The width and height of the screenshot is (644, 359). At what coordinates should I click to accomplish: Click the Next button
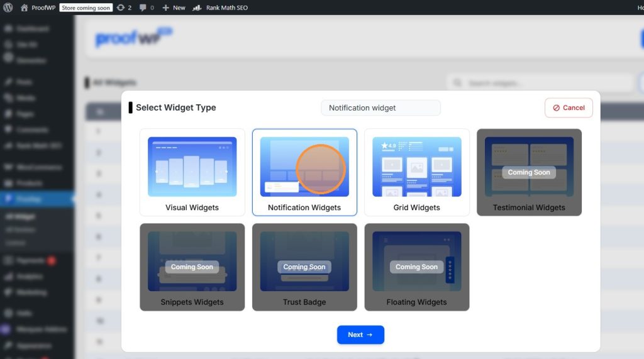tap(360, 334)
